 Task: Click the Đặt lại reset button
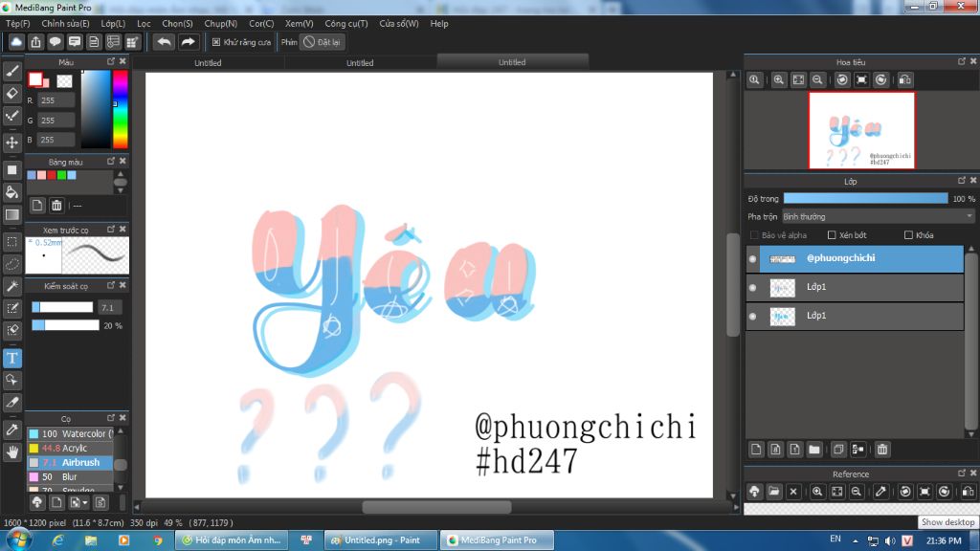(x=322, y=42)
